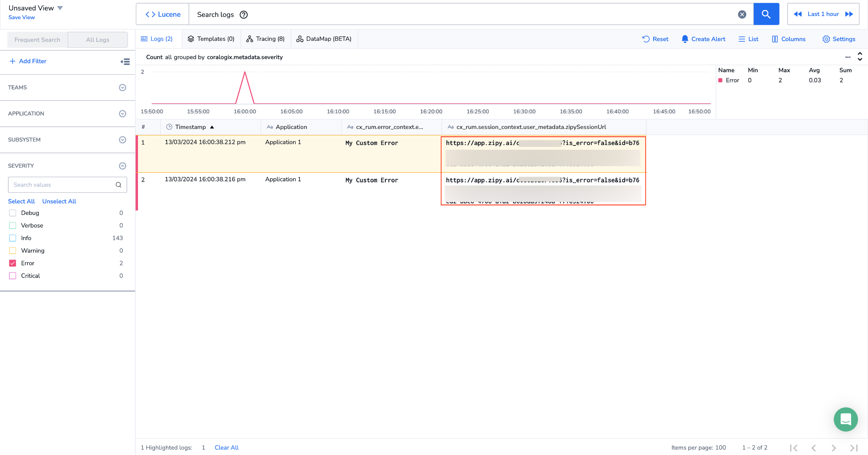Go to the last results page
Image resolution: width=868 pixels, height=455 pixels.
854,448
